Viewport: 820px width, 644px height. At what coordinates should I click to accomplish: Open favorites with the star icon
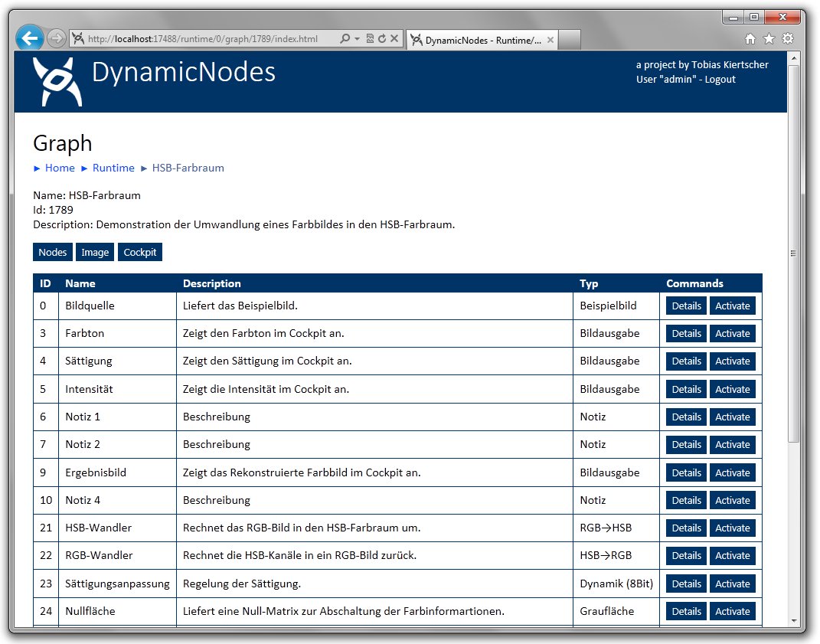pos(769,39)
